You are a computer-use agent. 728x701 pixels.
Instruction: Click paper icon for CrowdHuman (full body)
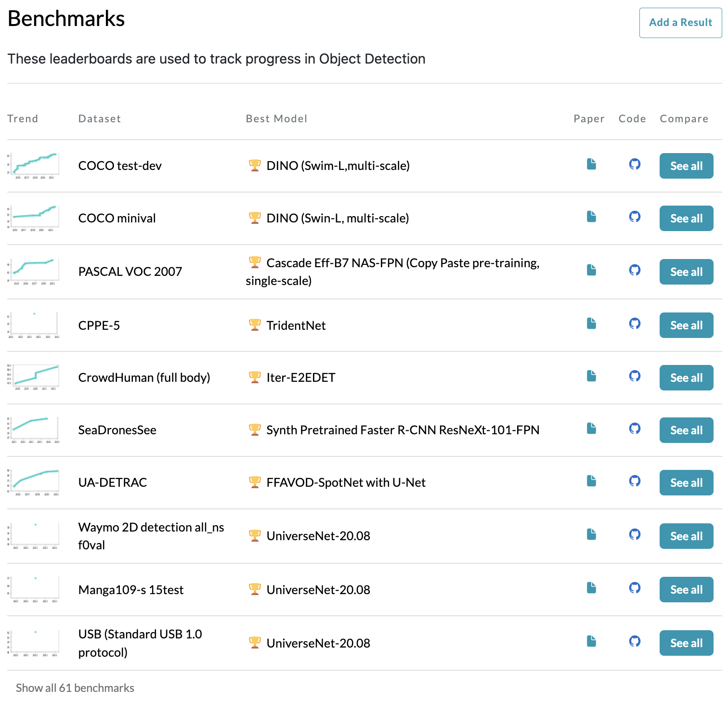pyautogui.click(x=591, y=376)
